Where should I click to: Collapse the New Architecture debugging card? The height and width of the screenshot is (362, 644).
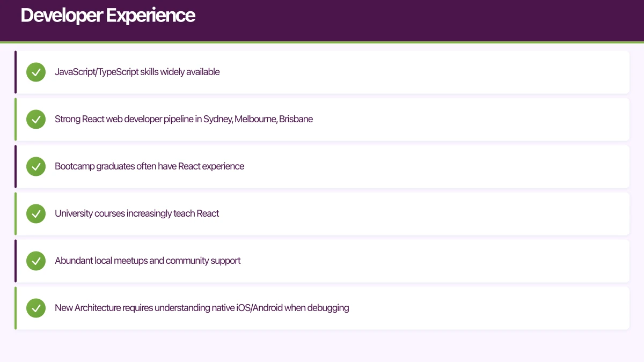click(322, 308)
